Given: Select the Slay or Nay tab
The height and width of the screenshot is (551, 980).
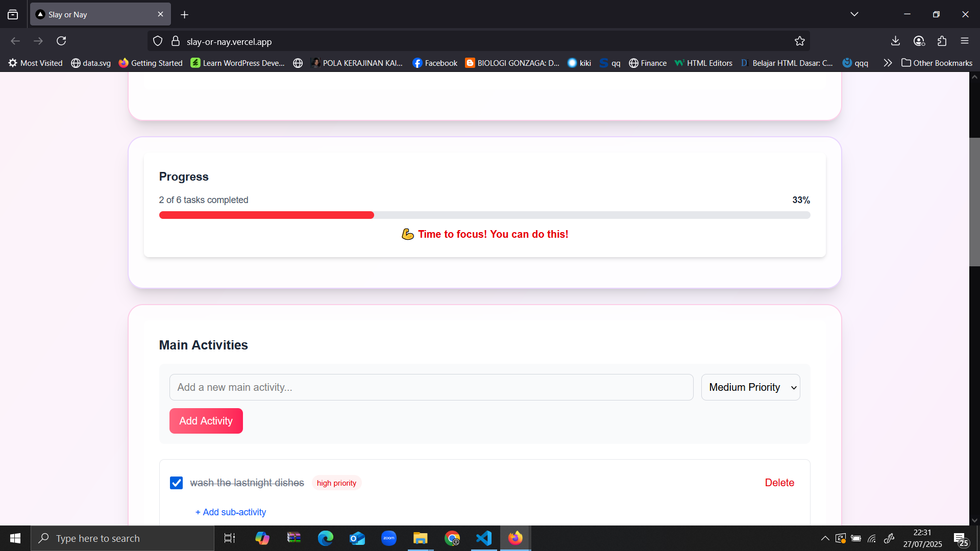Looking at the screenshot, I should click(x=92, y=14).
